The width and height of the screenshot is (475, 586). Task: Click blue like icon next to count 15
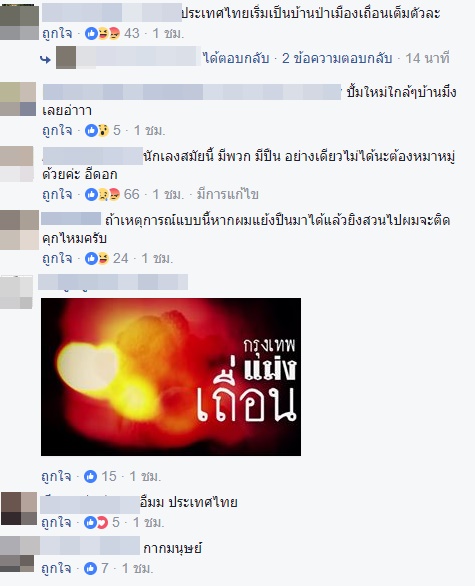click(x=90, y=476)
